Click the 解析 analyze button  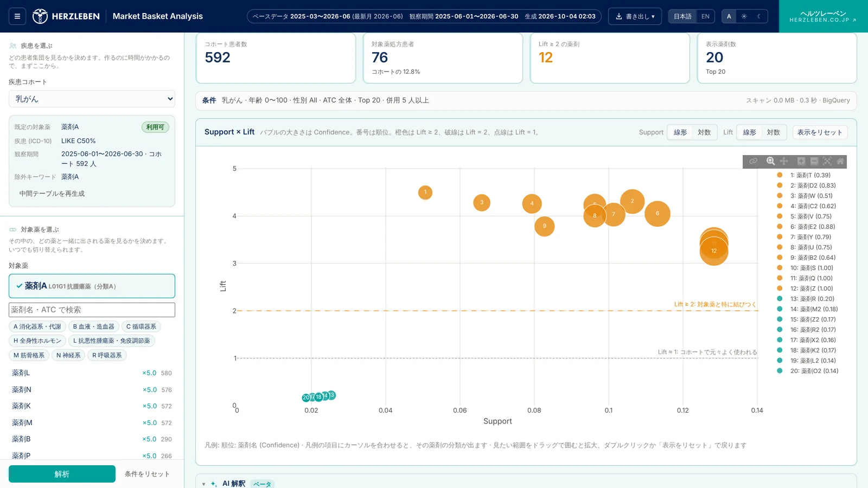tap(62, 474)
